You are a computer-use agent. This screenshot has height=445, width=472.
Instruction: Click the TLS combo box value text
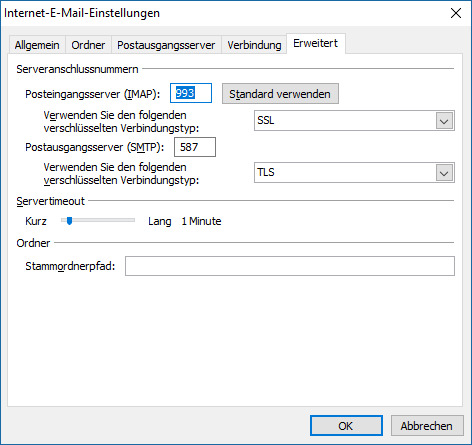tap(266, 172)
